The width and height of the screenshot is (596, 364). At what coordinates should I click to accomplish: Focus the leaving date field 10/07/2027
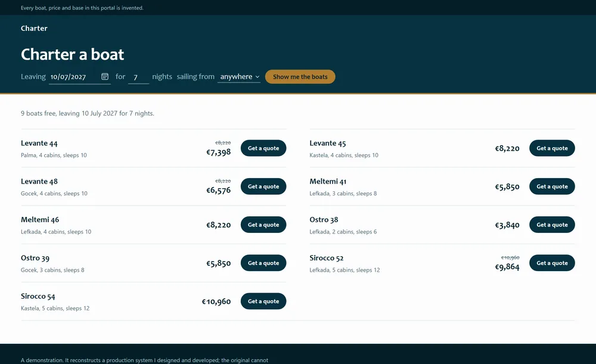(x=80, y=77)
